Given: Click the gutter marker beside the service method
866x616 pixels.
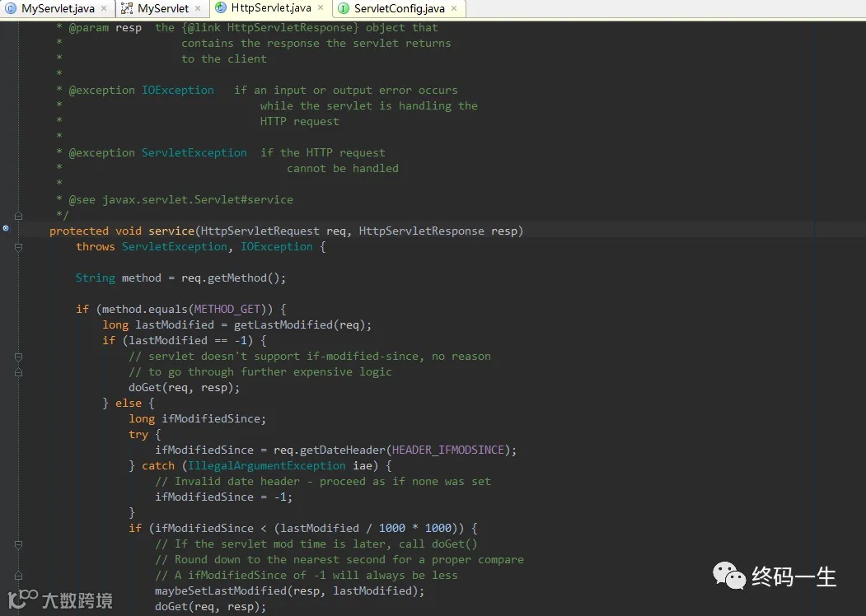Looking at the screenshot, I should [6, 228].
